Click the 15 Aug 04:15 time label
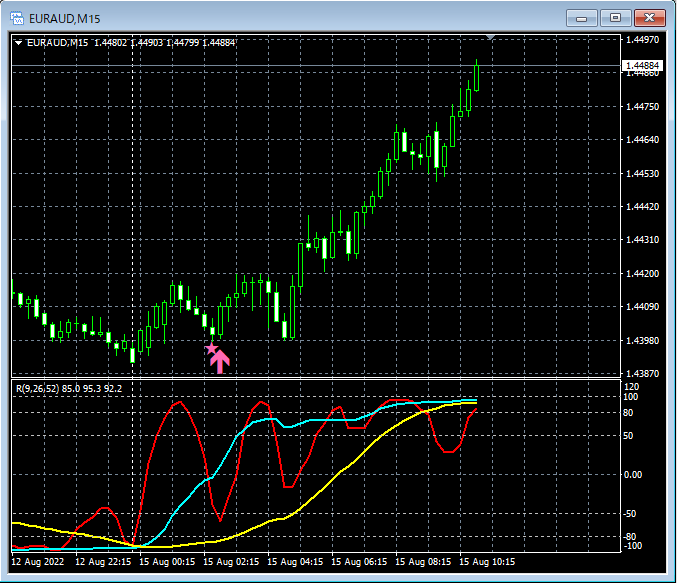Image resolution: width=678 pixels, height=583 pixels. tap(295, 562)
